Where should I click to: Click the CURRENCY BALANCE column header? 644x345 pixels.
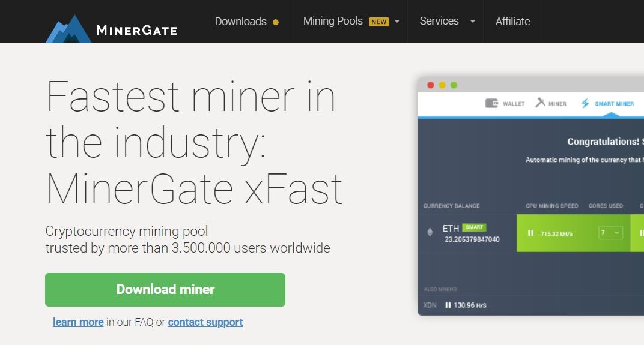click(x=451, y=206)
